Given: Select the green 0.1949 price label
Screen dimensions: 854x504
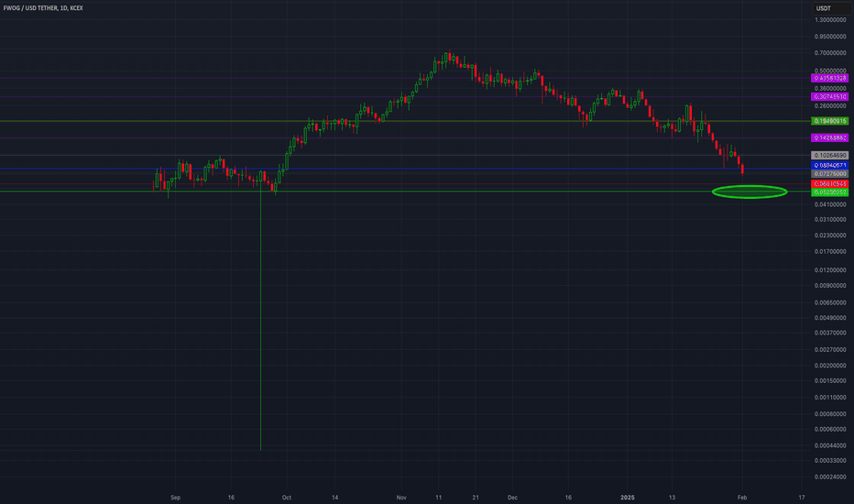Looking at the screenshot, I should (829, 121).
